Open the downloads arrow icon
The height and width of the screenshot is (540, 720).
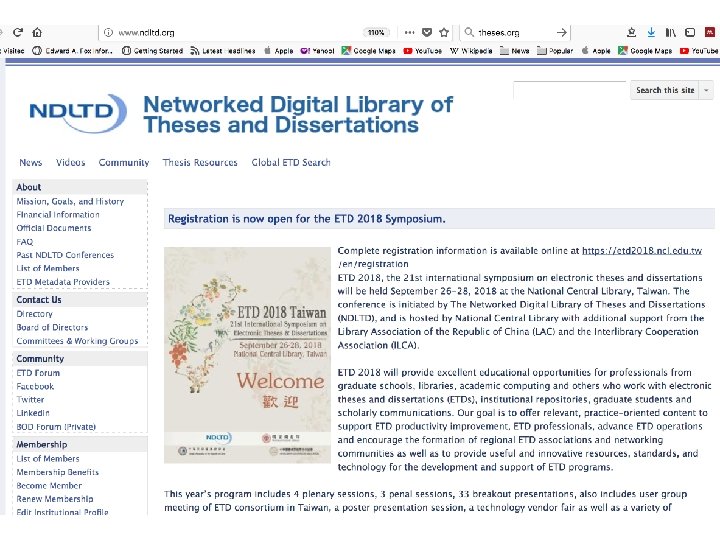(x=651, y=32)
